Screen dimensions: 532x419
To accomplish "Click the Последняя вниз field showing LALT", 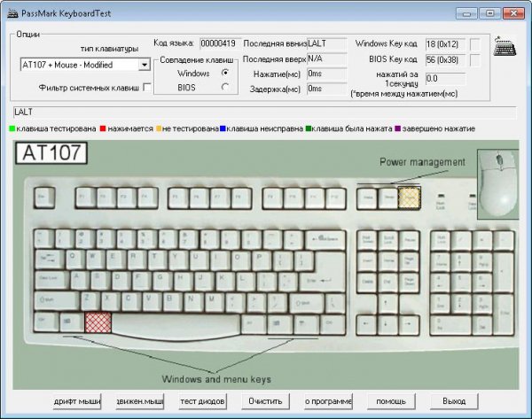I will (327, 43).
